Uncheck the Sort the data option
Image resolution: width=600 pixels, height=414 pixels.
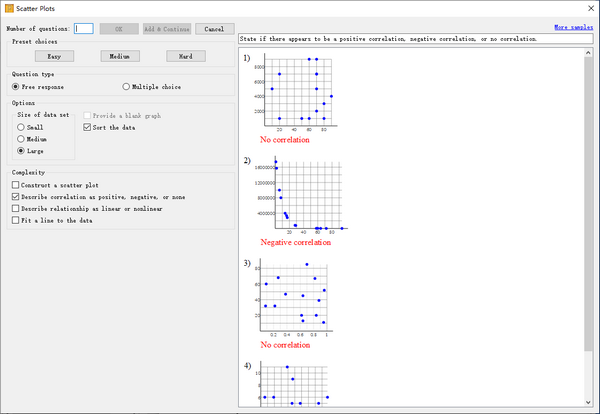point(87,127)
